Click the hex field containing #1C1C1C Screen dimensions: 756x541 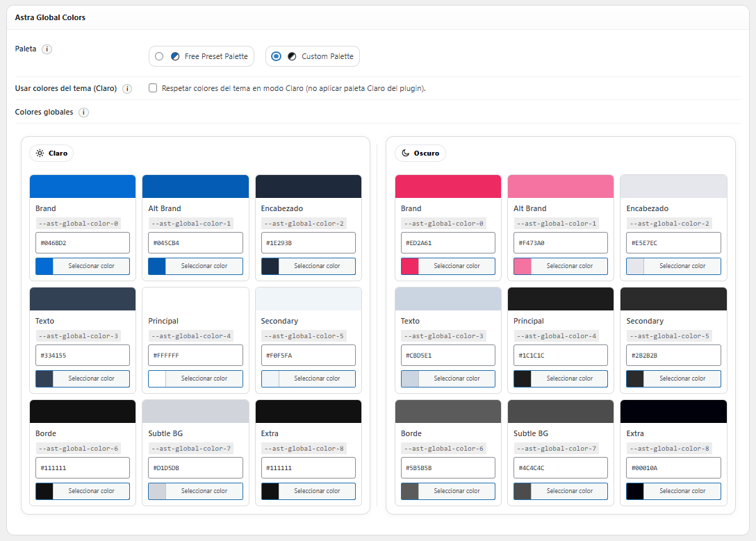(x=561, y=356)
